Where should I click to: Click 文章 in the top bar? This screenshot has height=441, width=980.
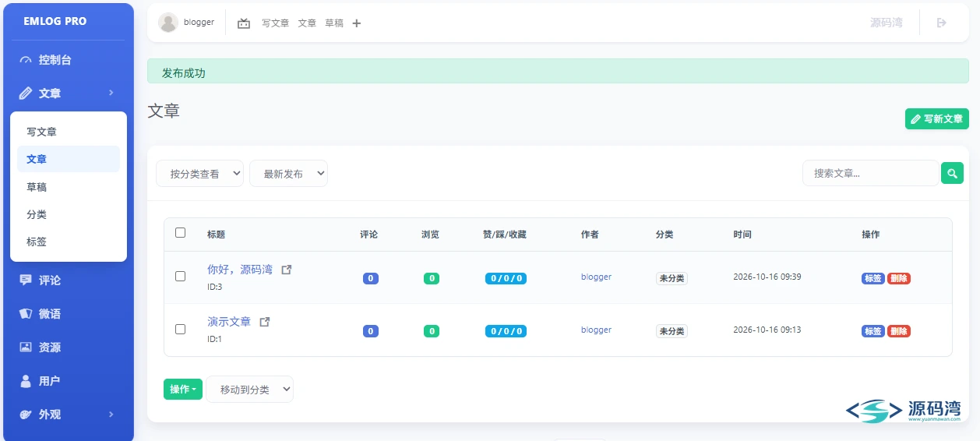click(x=307, y=23)
